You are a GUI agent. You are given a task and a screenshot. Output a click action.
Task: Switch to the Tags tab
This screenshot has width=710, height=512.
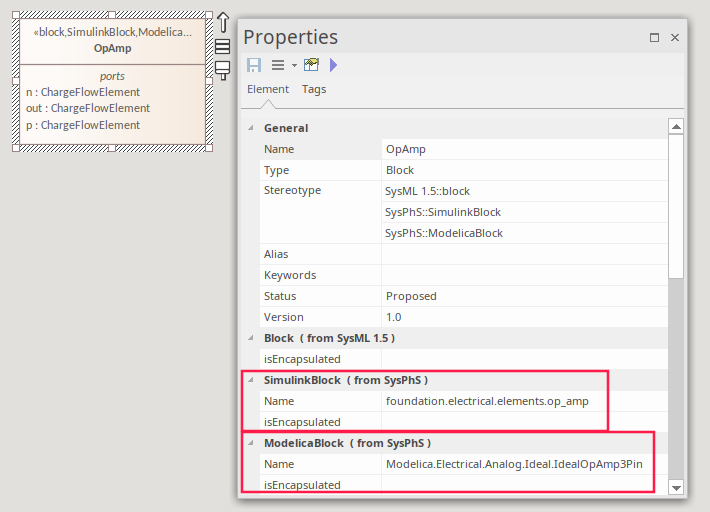pos(314,89)
